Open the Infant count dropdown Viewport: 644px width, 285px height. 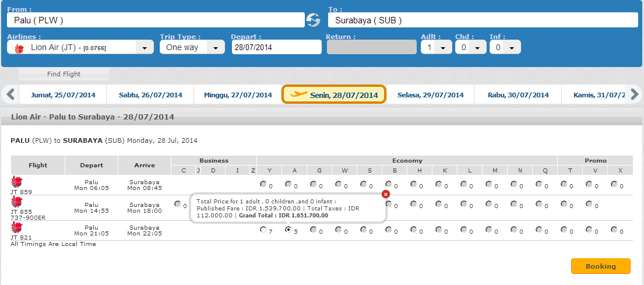(512, 48)
